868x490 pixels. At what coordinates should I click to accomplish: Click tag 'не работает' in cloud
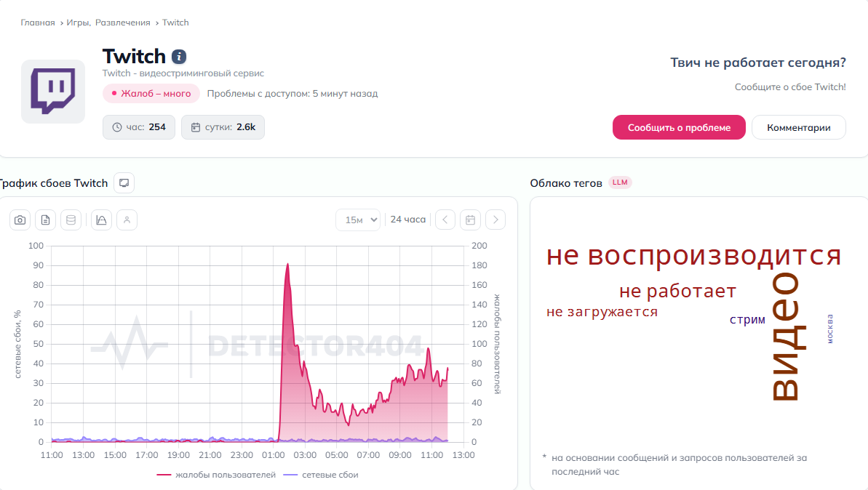pyautogui.click(x=677, y=291)
